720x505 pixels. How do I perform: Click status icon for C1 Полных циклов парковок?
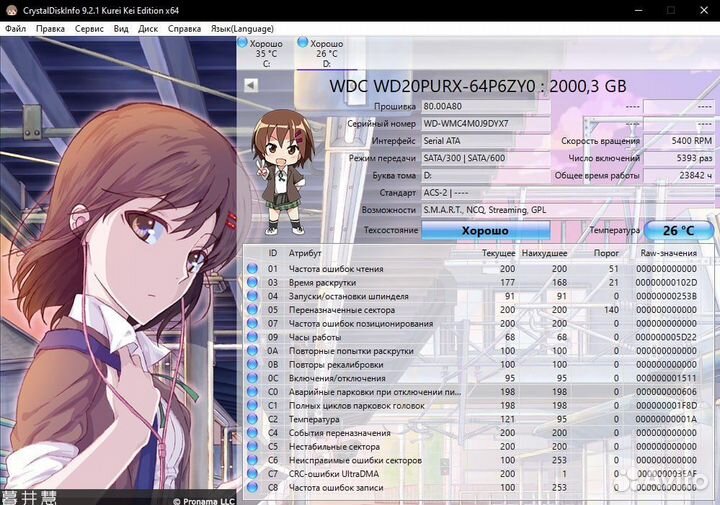(x=252, y=405)
